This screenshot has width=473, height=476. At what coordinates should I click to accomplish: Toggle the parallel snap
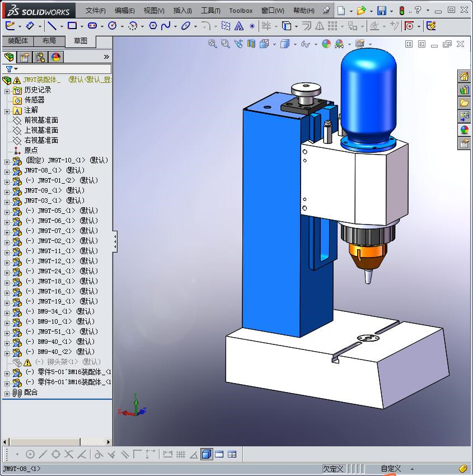click(125, 454)
